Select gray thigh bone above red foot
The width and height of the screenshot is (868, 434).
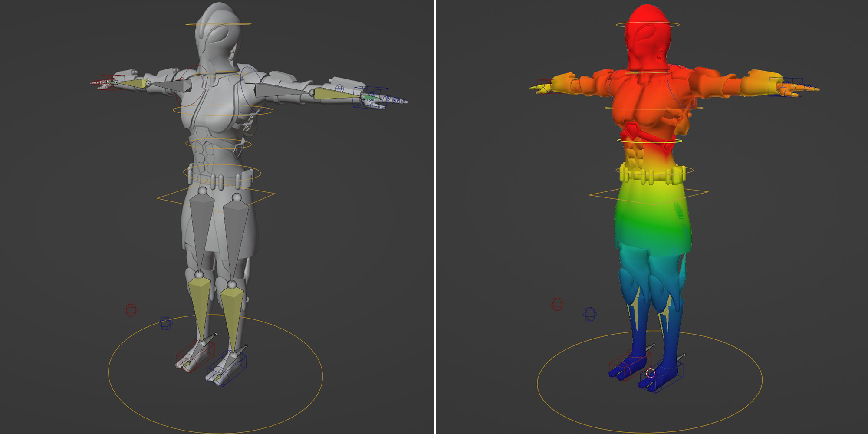click(x=201, y=232)
